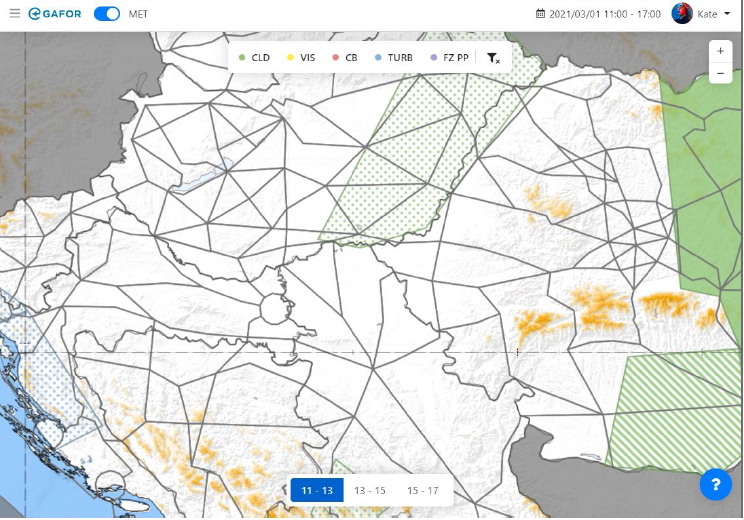
Task: Click the green CLD dot swatch
Action: click(x=242, y=57)
